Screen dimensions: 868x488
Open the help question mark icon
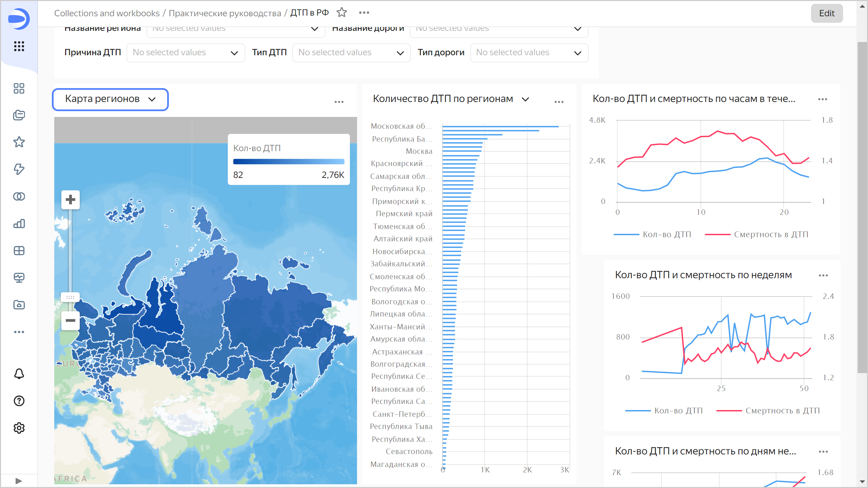click(19, 401)
